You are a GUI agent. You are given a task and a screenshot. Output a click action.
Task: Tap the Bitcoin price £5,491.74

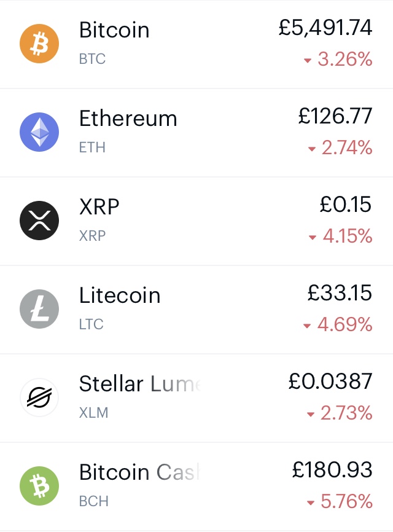(x=325, y=28)
